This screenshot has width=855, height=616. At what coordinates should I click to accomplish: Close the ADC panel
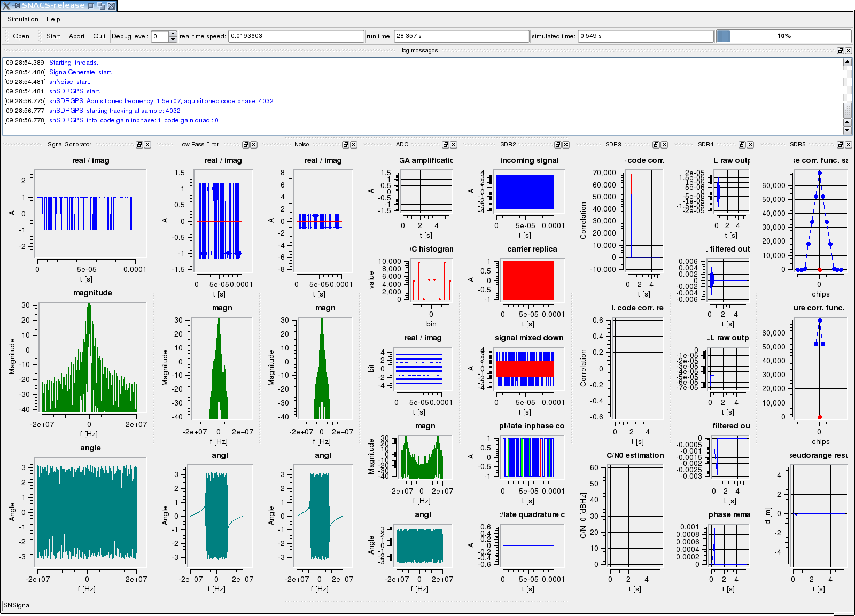pos(454,145)
